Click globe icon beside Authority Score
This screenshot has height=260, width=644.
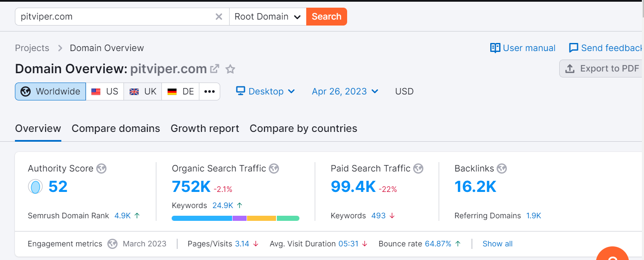click(101, 169)
